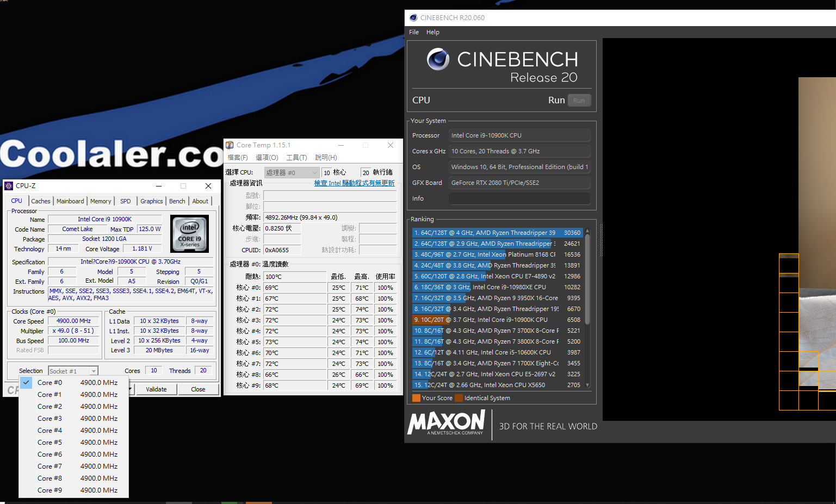Select the Xeon Platinum 8168 ranking row
Screen dimensions: 836x504
click(497, 254)
